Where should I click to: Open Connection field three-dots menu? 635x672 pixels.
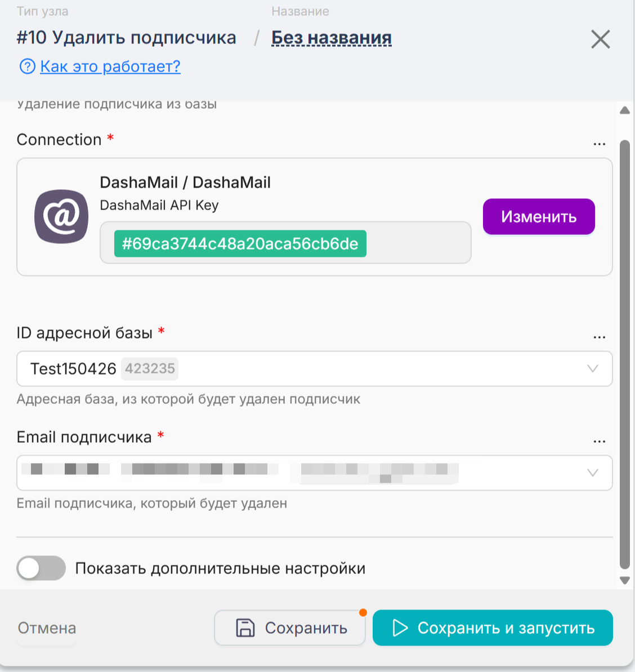599,144
